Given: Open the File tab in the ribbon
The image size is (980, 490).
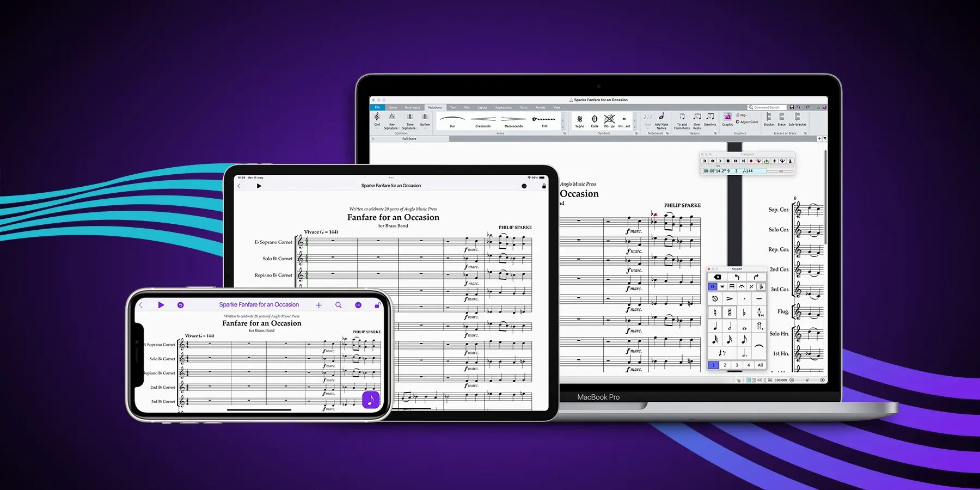Looking at the screenshot, I should tap(377, 107).
